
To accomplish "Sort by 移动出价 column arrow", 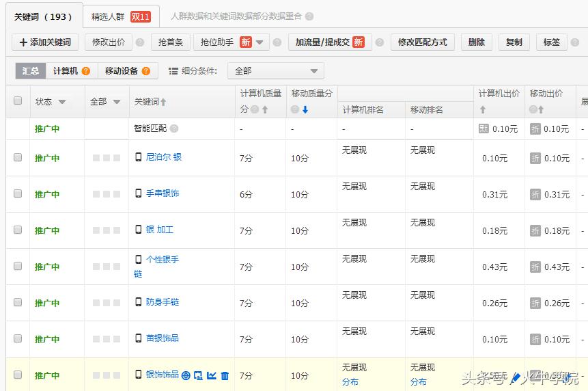I will click(541, 109).
